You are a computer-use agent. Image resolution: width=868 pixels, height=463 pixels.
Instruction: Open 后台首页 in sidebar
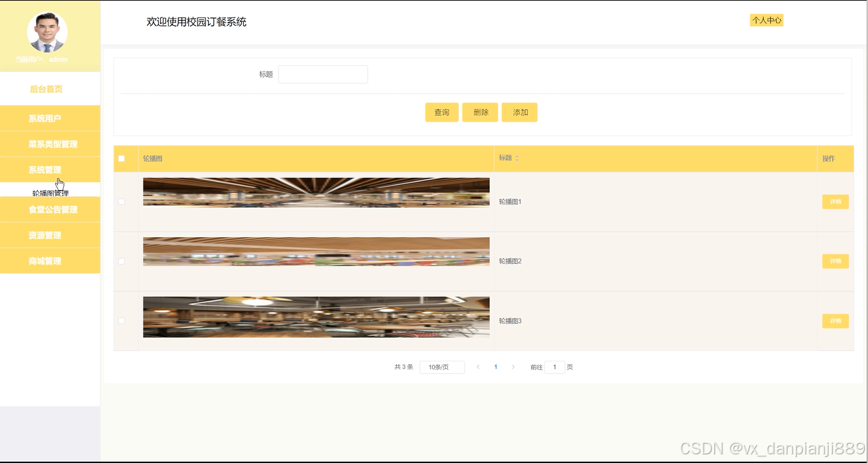pos(47,89)
